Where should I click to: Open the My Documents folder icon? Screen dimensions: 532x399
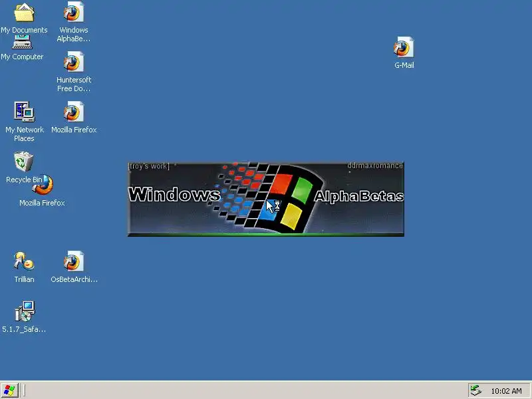tap(24, 13)
